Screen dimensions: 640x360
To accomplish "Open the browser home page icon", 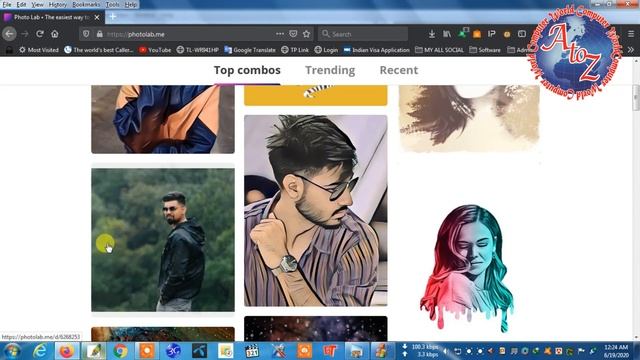I will click(55, 34).
